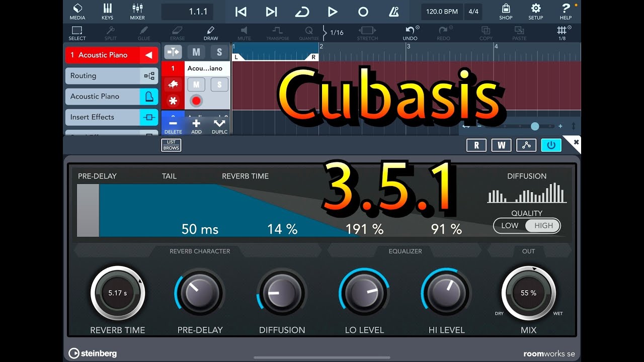Set reverb quality to LOW

[510, 226]
